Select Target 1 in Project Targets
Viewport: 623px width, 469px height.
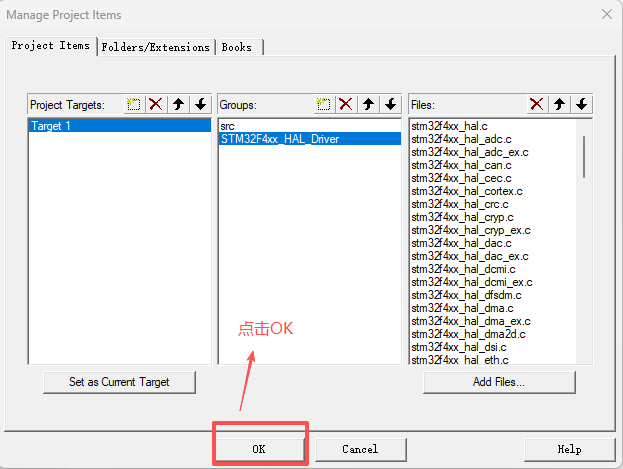pyautogui.click(x=50, y=126)
